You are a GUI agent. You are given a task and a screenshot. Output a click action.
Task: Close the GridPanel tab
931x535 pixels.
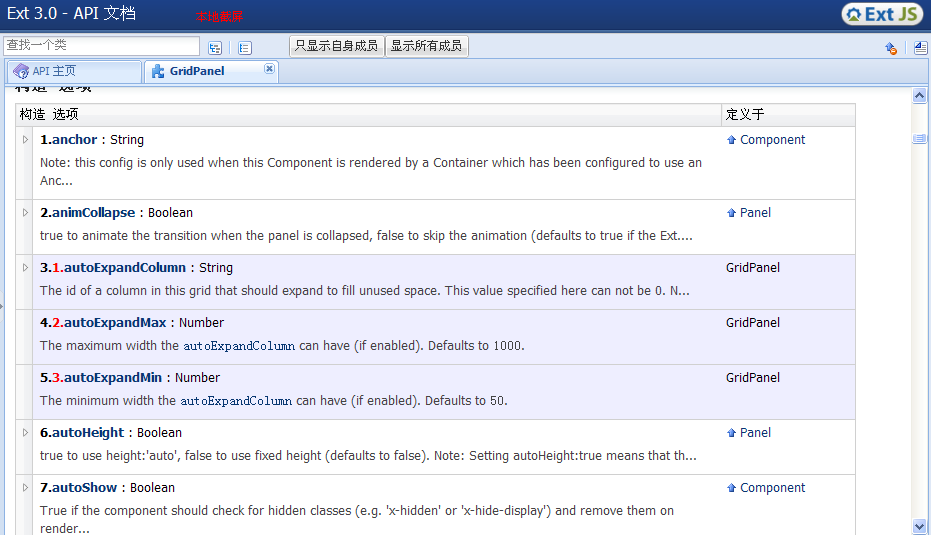[269, 69]
